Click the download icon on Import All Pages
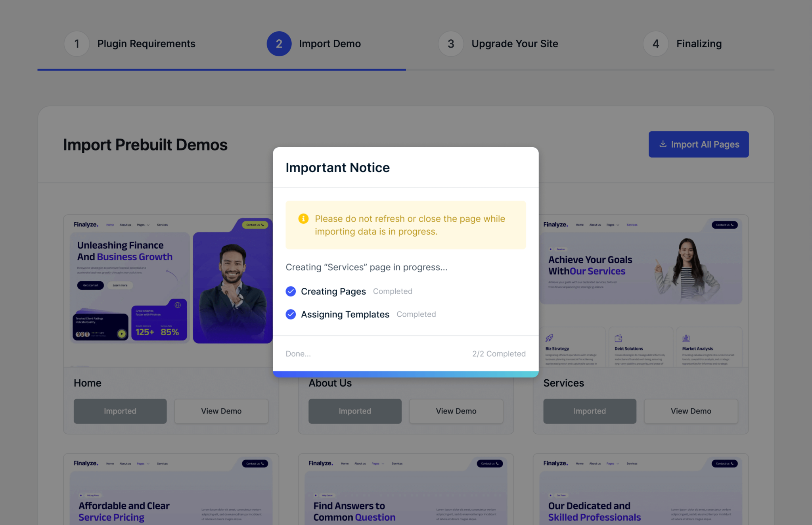Screen dimensions: 812x525 pos(663,144)
